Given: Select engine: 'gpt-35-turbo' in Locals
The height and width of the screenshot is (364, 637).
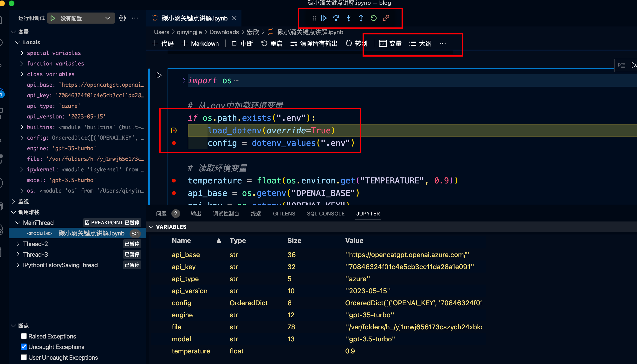Looking at the screenshot, I should [x=61, y=149].
